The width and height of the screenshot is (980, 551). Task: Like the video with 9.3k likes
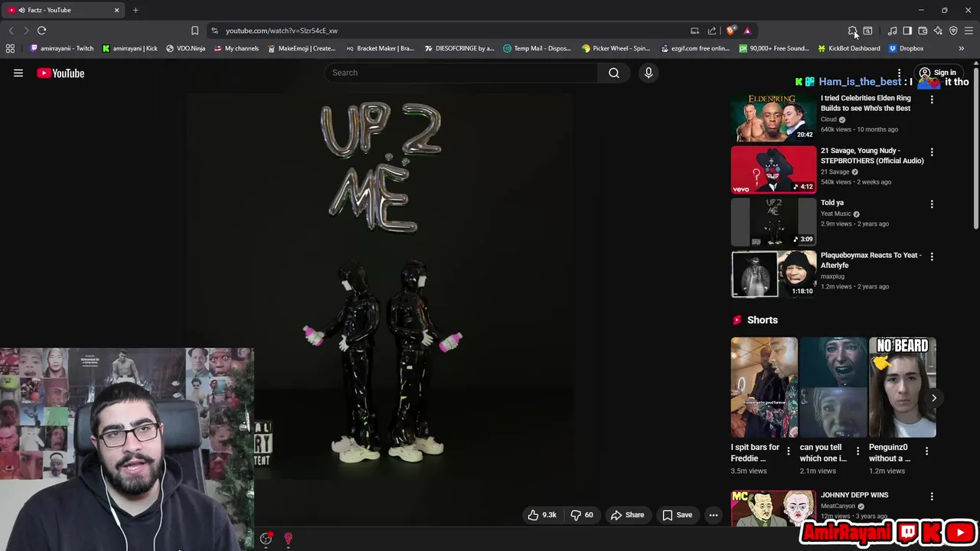point(541,515)
